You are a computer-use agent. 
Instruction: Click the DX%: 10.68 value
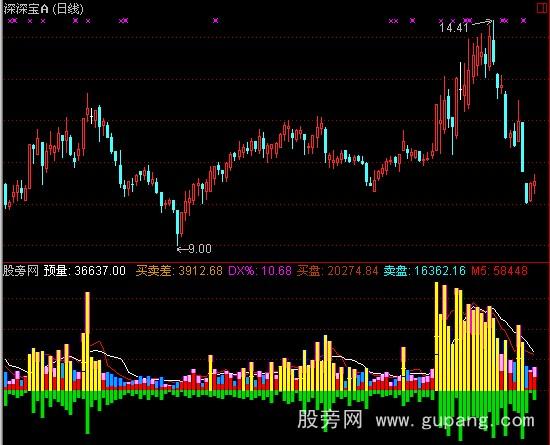(x=260, y=271)
